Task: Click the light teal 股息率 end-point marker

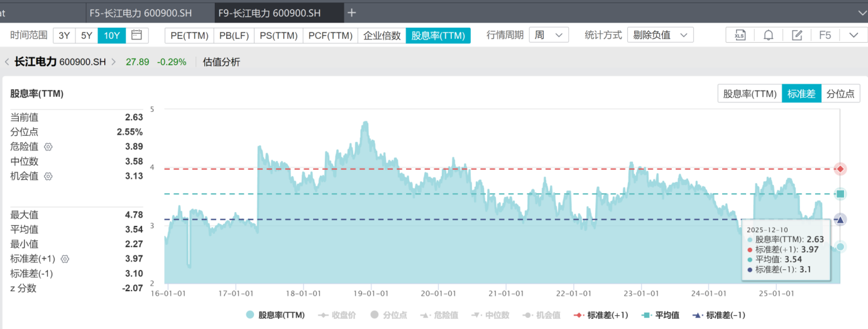Action: pos(840,247)
